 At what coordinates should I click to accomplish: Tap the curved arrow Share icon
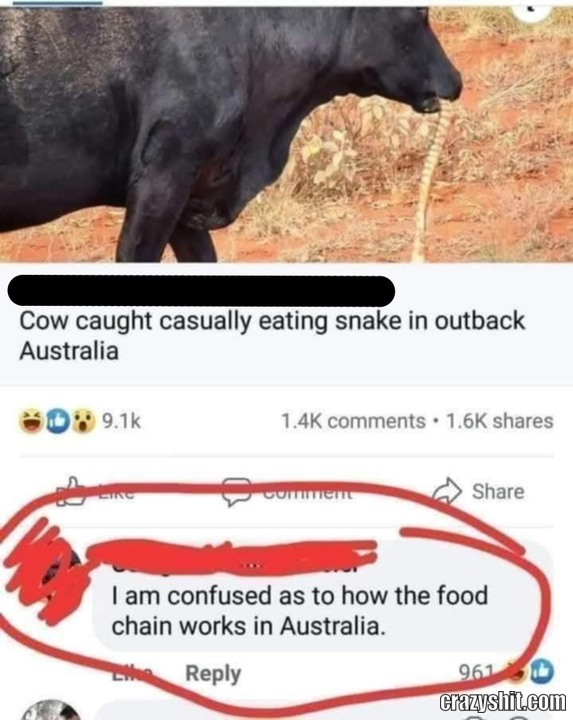point(447,491)
